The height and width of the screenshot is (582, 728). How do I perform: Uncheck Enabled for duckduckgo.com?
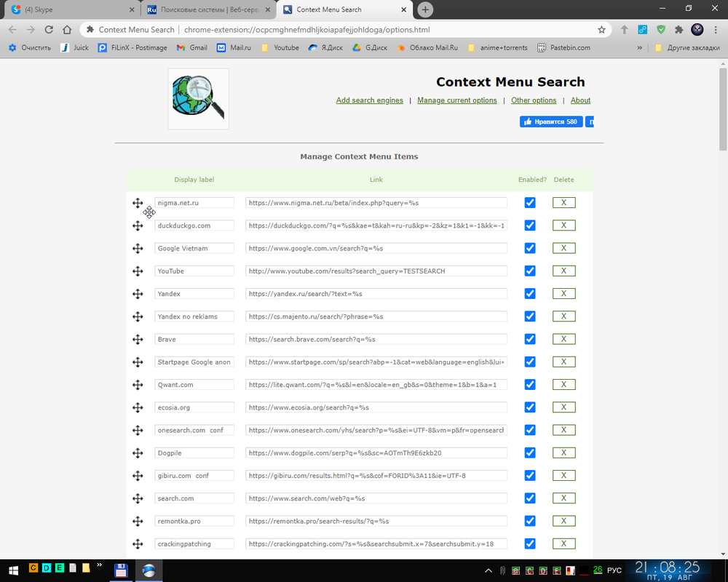click(x=530, y=226)
